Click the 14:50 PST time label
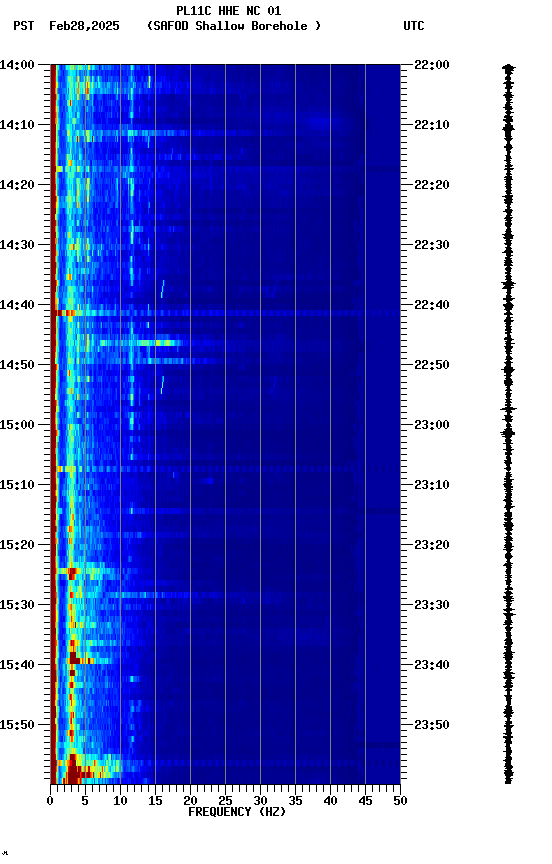Viewport: 552px width, 864px height. (17, 365)
